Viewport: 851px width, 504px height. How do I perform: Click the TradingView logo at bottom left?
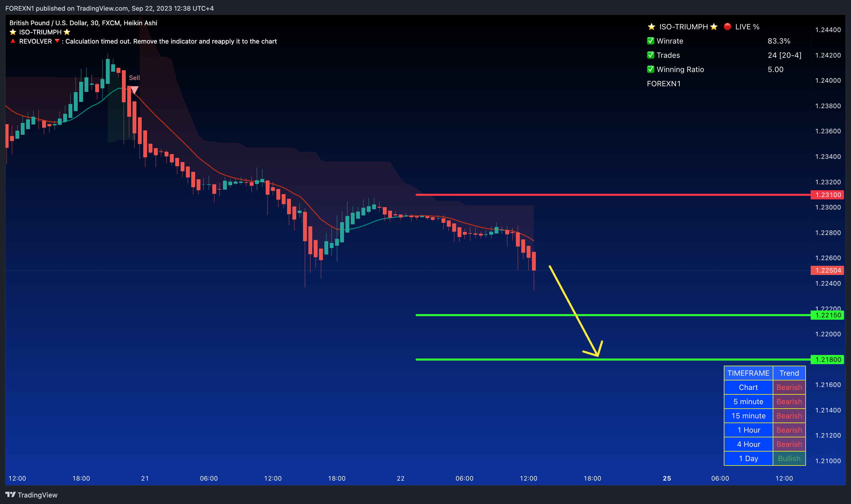(31, 495)
